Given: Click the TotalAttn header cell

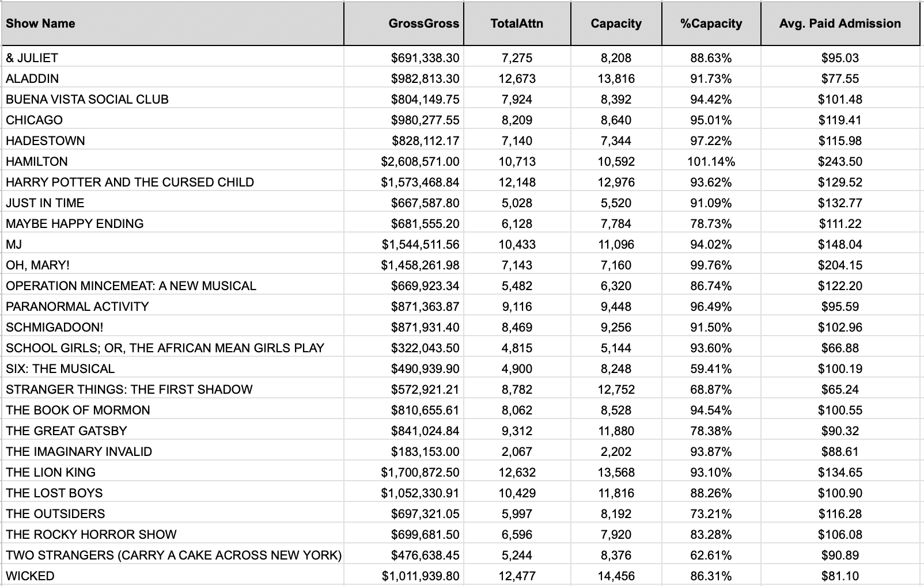Looking at the screenshot, I should tap(517, 24).
